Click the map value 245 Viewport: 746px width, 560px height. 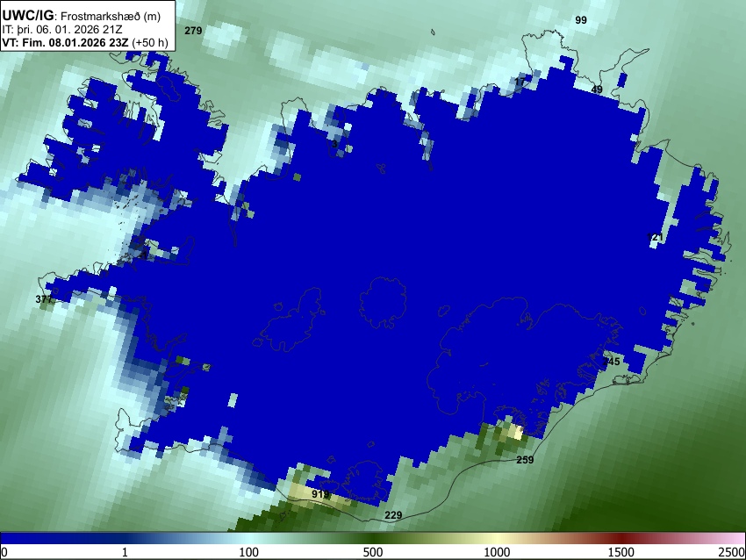[611, 362]
